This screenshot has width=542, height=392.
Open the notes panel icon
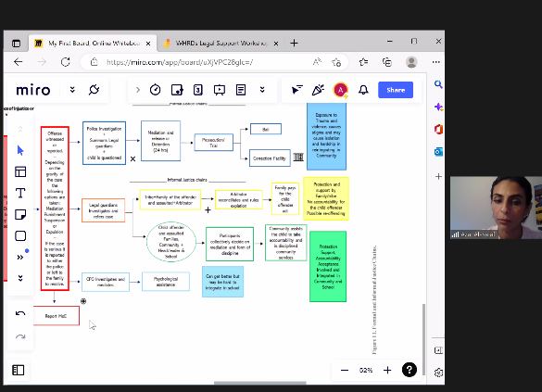[x=241, y=90]
